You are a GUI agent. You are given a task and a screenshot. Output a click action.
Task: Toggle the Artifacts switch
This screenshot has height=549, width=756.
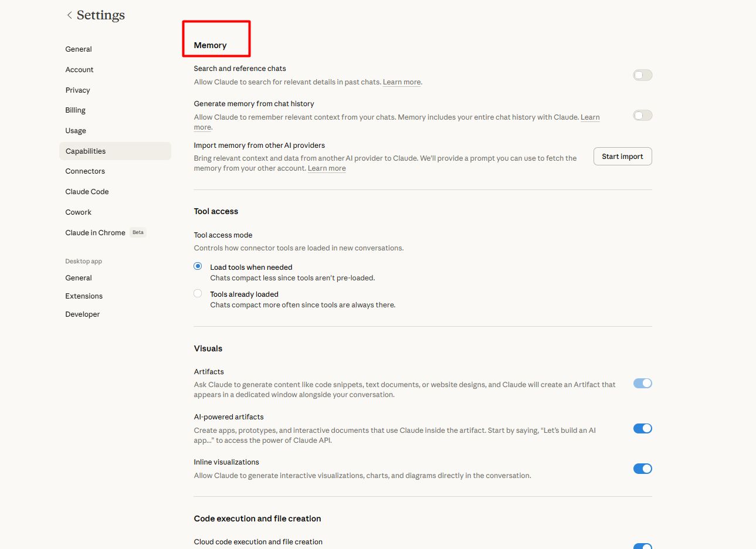pos(643,383)
